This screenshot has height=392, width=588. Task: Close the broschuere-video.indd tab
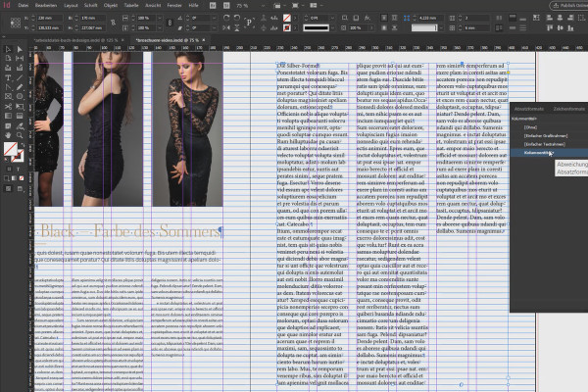(204, 40)
